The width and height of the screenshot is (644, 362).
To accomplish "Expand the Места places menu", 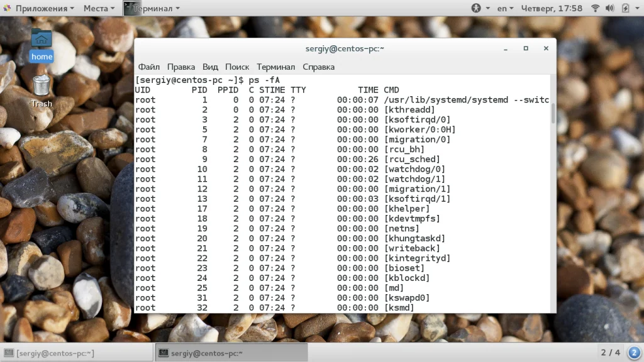I will tap(99, 8).
